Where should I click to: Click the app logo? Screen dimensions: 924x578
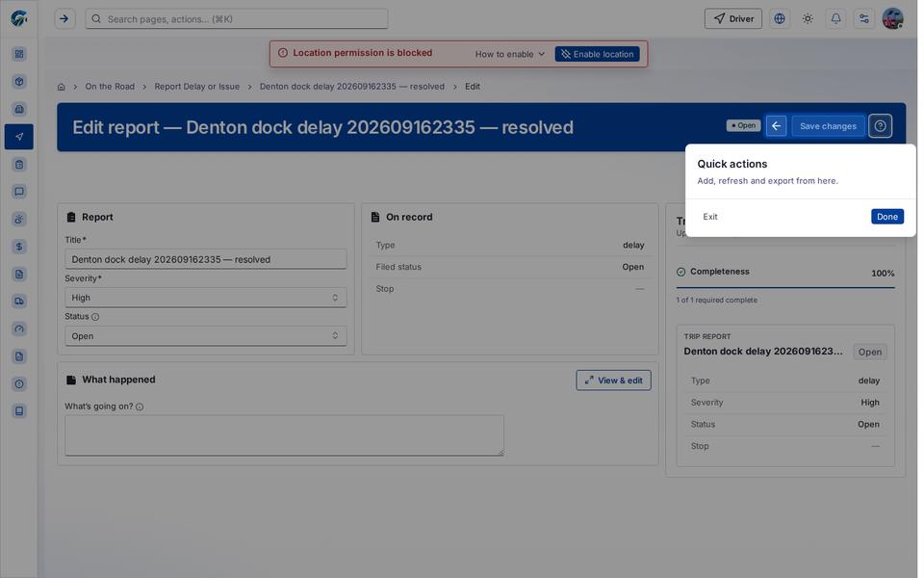click(x=19, y=19)
